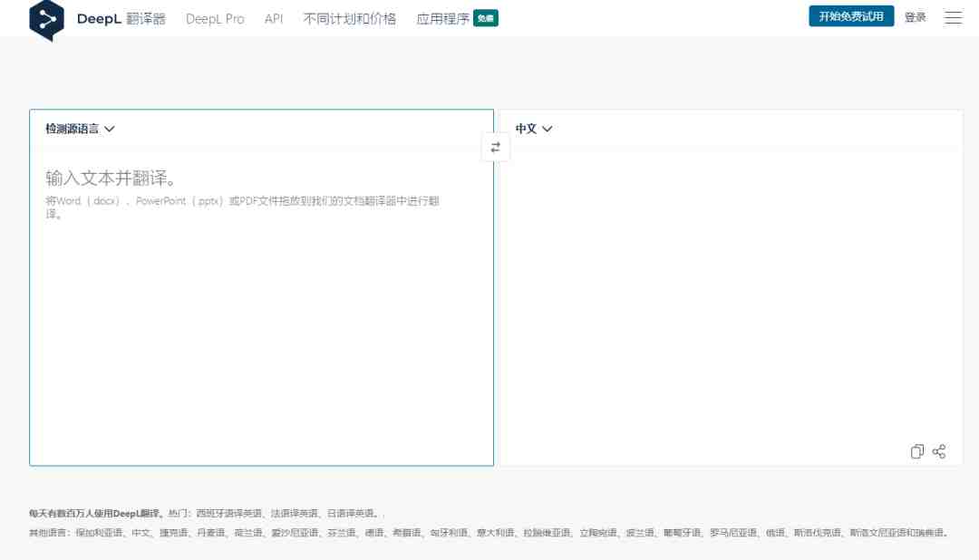Click into the 输入文本并翻译 text area
This screenshot has width=979, height=560.
[x=262, y=306]
